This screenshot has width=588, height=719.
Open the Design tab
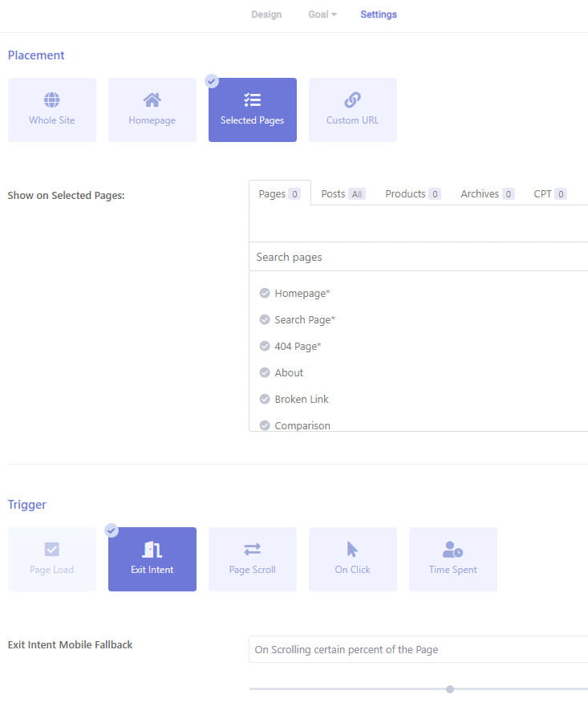pos(266,14)
